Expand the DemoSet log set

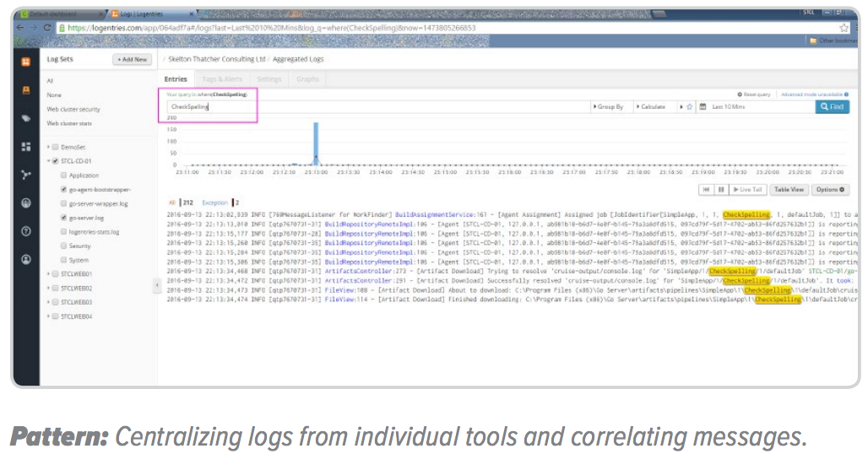click(49, 147)
